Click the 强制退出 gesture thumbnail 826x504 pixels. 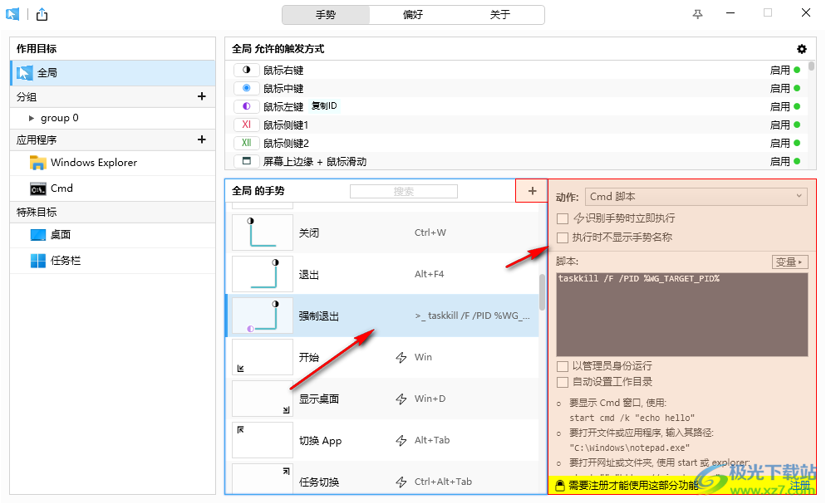(x=263, y=316)
